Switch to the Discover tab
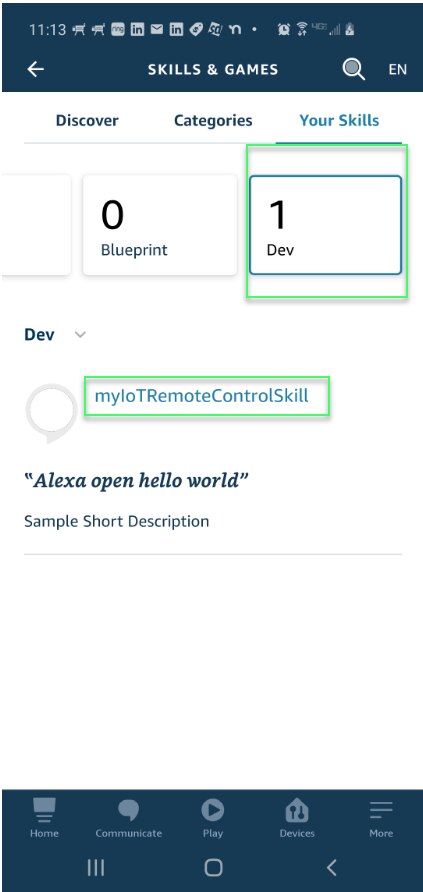This screenshot has width=423, height=892. pos(87,121)
